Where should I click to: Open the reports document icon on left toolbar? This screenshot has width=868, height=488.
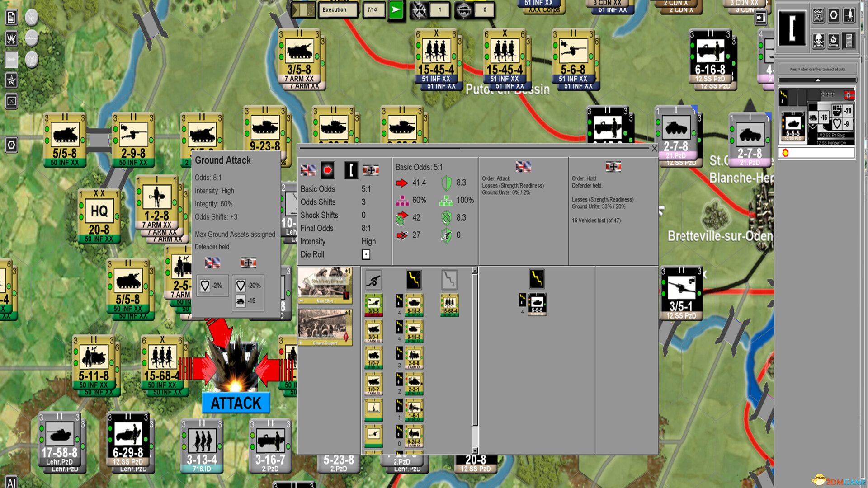(11, 17)
